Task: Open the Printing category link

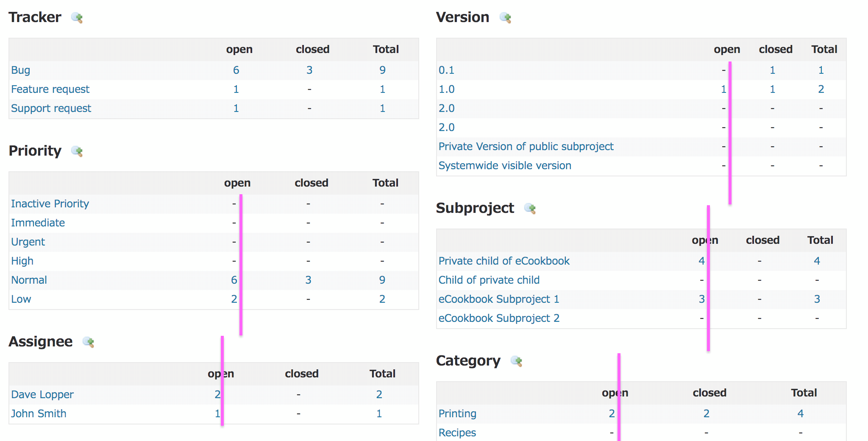Action: click(457, 413)
